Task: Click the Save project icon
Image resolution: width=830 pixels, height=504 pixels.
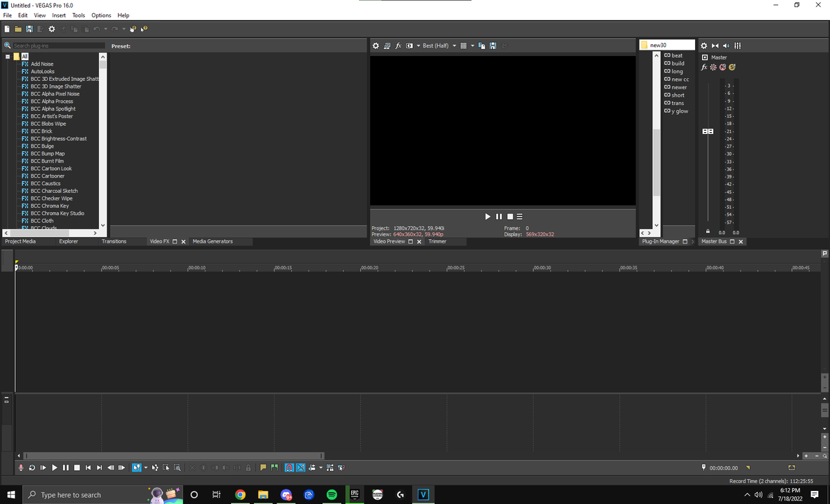Action: [x=29, y=29]
